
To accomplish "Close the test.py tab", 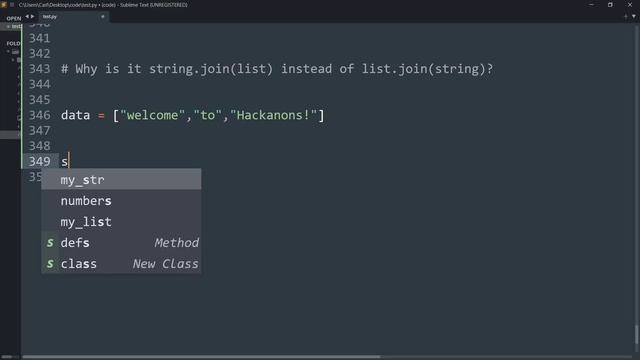I will pos(102,17).
